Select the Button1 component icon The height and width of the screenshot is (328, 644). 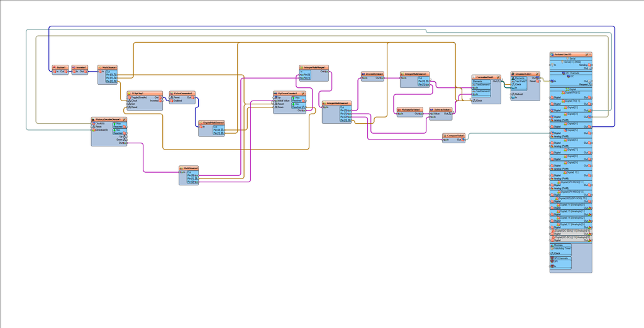click(x=55, y=67)
